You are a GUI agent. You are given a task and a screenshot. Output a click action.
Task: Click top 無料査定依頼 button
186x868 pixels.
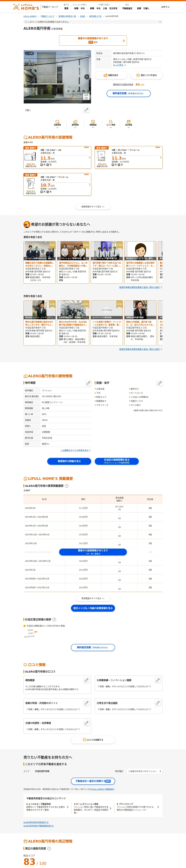point(128,93)
